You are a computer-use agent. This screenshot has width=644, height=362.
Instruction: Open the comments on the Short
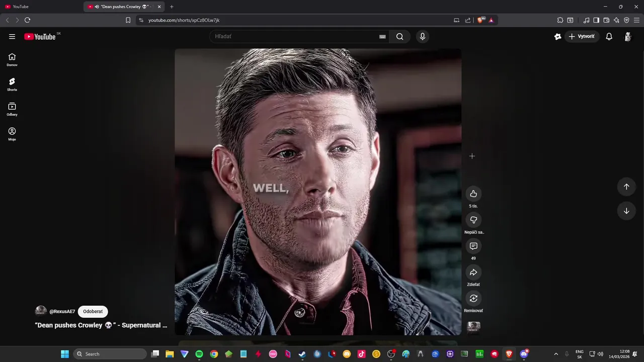[x=473, y=246]
